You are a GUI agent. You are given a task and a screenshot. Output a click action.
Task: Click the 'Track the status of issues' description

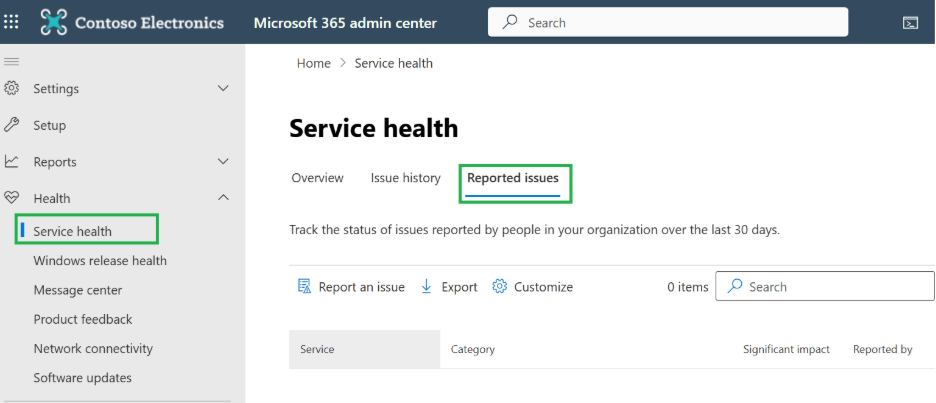pyautogui.click(x=534, y=230)
